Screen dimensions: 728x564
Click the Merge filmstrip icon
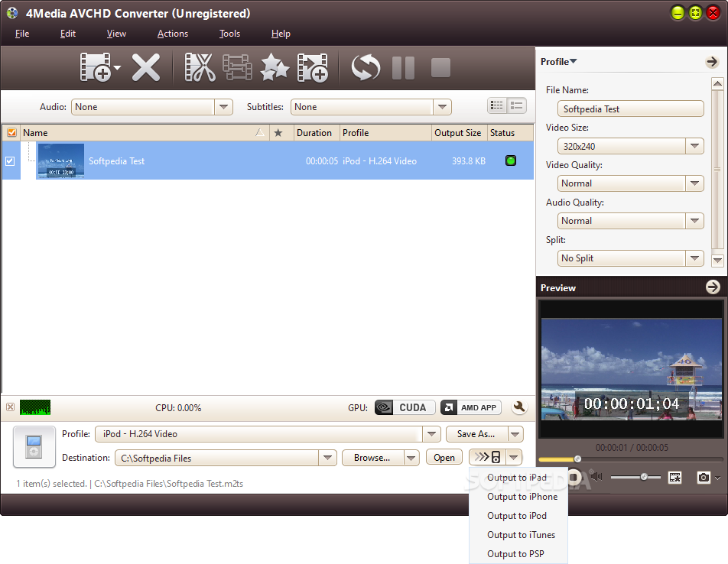[237, 68]
